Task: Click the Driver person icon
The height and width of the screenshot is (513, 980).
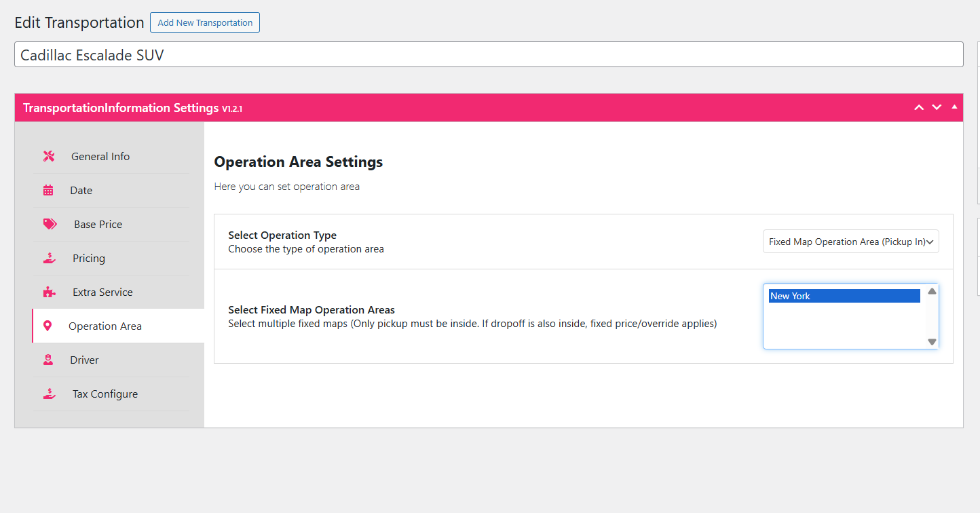Action: (x=48, y=360)
